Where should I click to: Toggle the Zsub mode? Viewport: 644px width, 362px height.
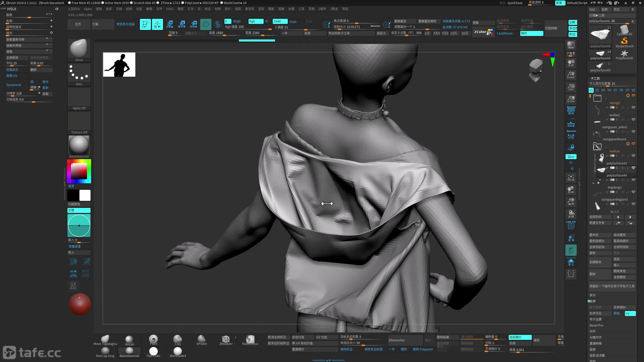pos(293,21)
